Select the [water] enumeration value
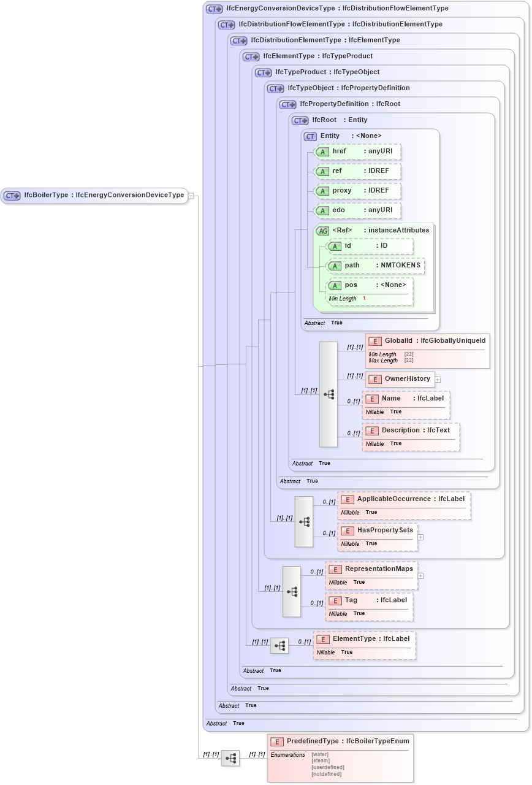The image size is (532, 785). click(x=319, y=754)
